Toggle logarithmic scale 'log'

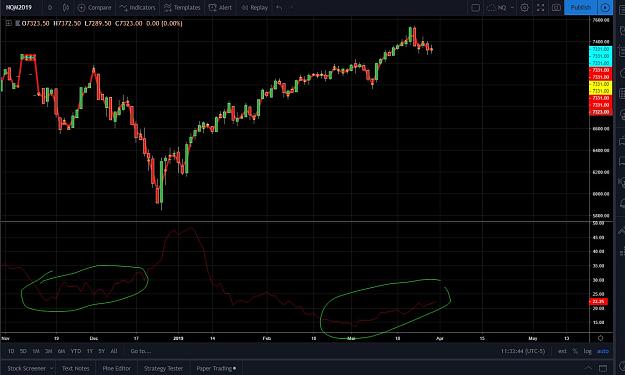click(x=588, y=351)
